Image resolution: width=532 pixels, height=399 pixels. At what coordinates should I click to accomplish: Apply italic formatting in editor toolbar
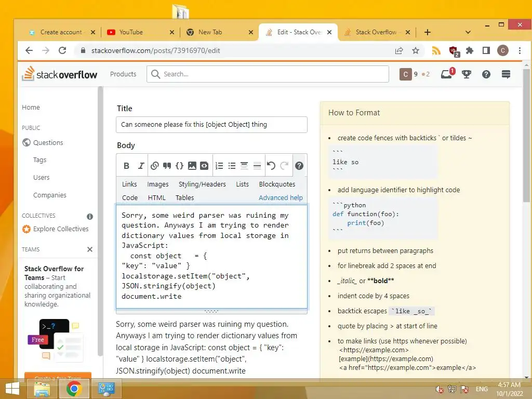141,166
